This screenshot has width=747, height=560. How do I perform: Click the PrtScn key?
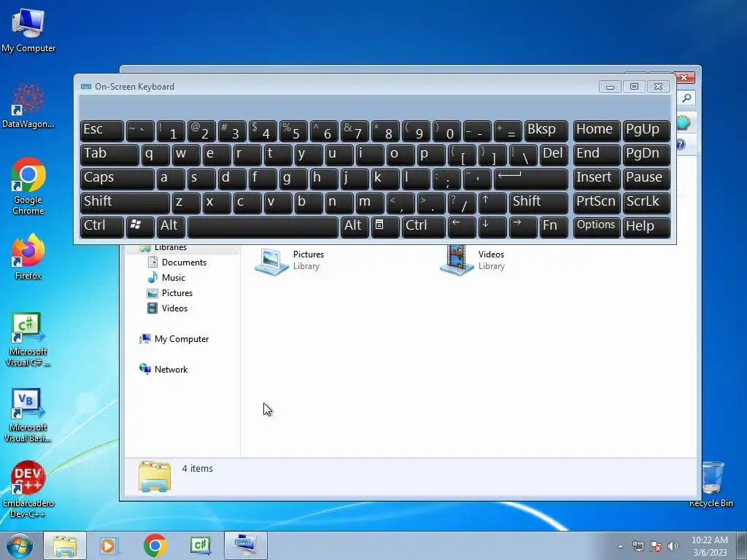point(597,203)
